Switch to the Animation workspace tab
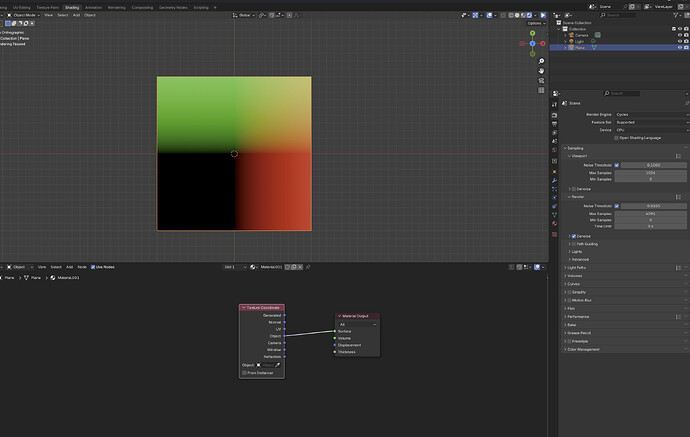690x437 pixels. [93, 7]
